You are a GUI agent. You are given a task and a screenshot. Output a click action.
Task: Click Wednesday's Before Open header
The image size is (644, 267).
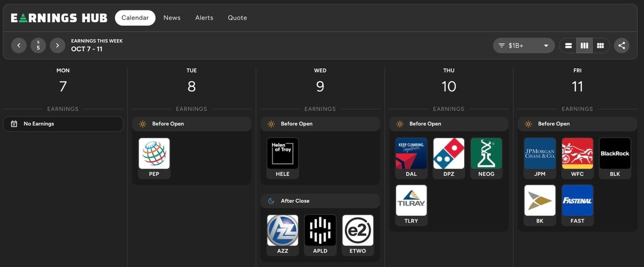click(x=320, y=124)
